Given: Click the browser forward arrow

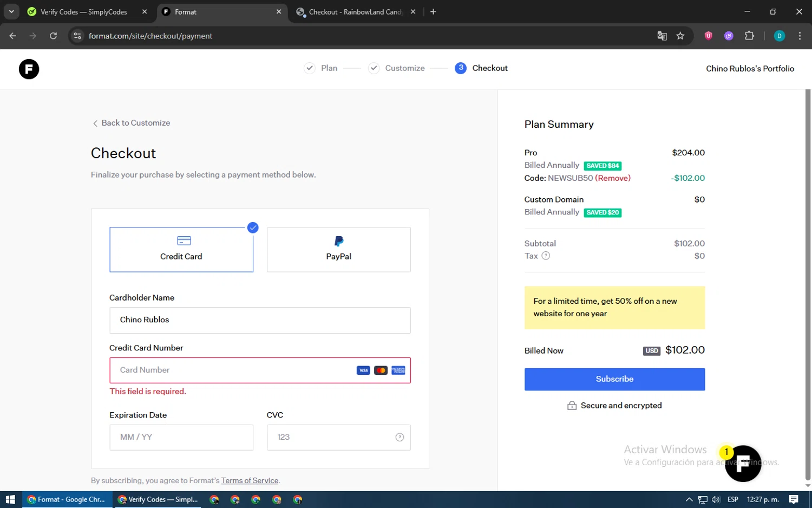Looking at the screenshot, I should pyautogui.click(x=33, y=36).
